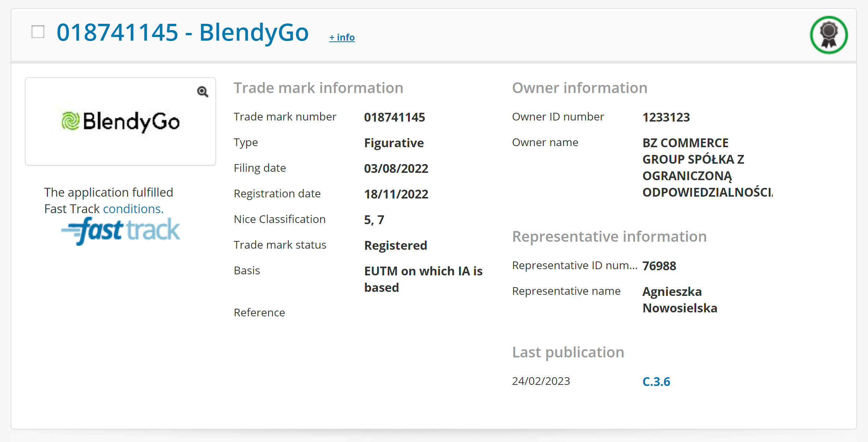This screenshot has width=868, height=442.
Task: Click trade mark number value 018741145
Action: [x=394, y=117]
